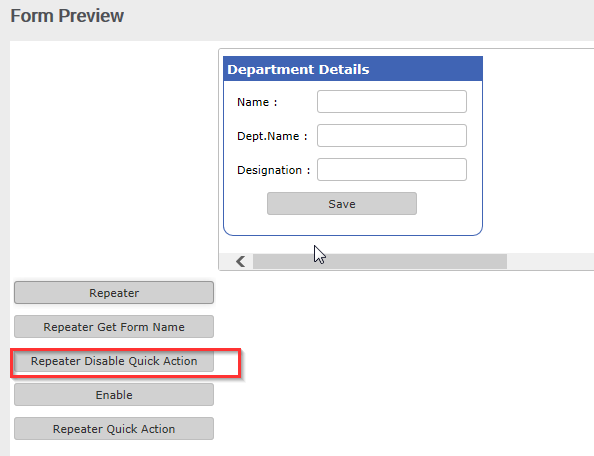Click the horizontal scrollbar thumb
Screen dimensions: 594x456
pyautogui.click(x=380, y=261)
